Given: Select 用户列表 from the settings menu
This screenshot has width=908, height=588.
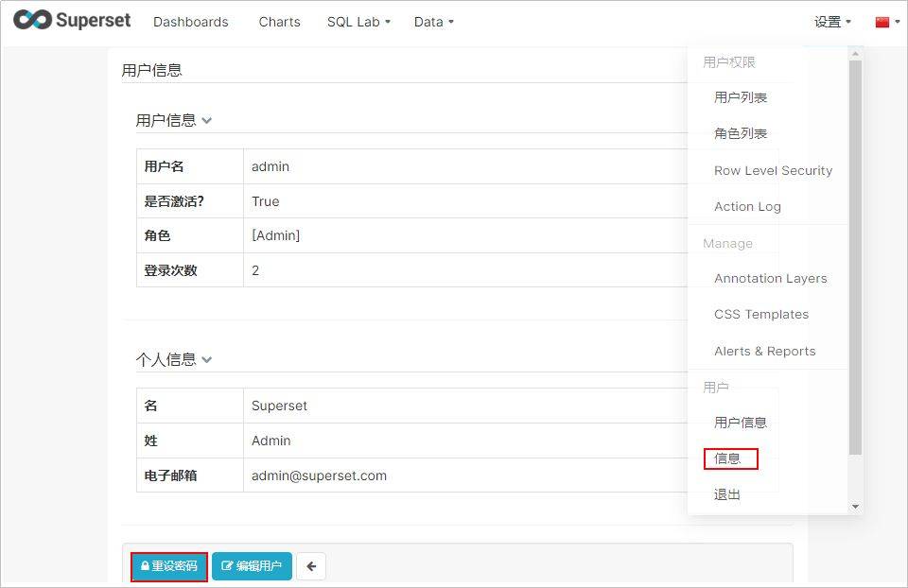Looking at the screenshot, I should [741, 97].
